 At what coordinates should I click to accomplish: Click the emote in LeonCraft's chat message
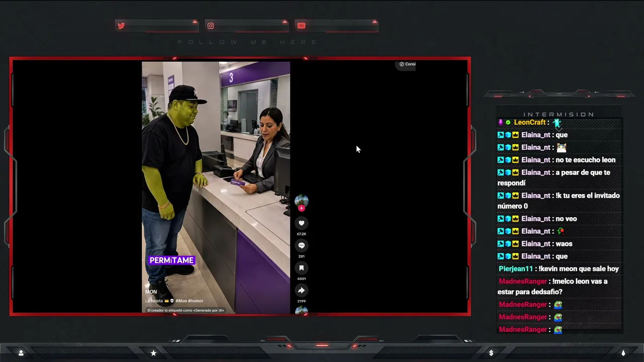556,122
